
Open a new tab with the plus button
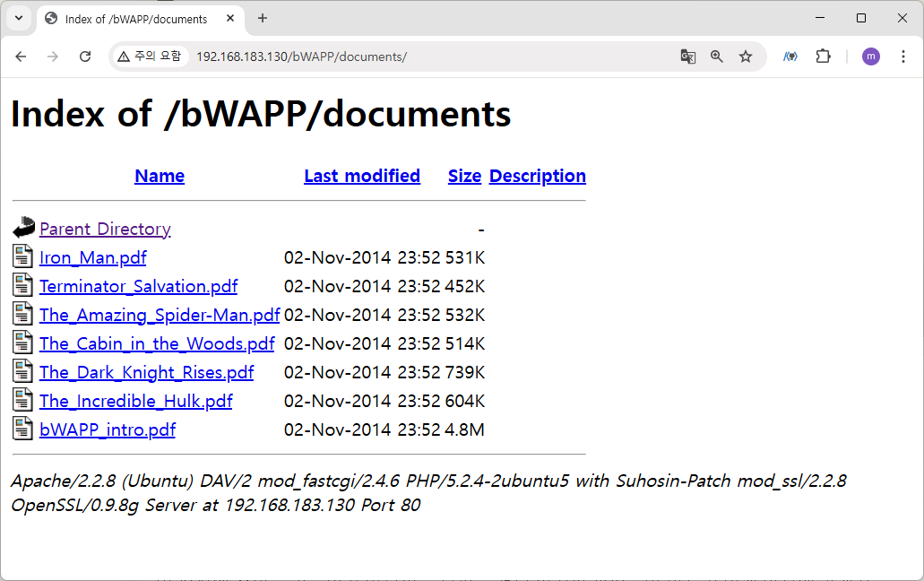coord(263,18)
